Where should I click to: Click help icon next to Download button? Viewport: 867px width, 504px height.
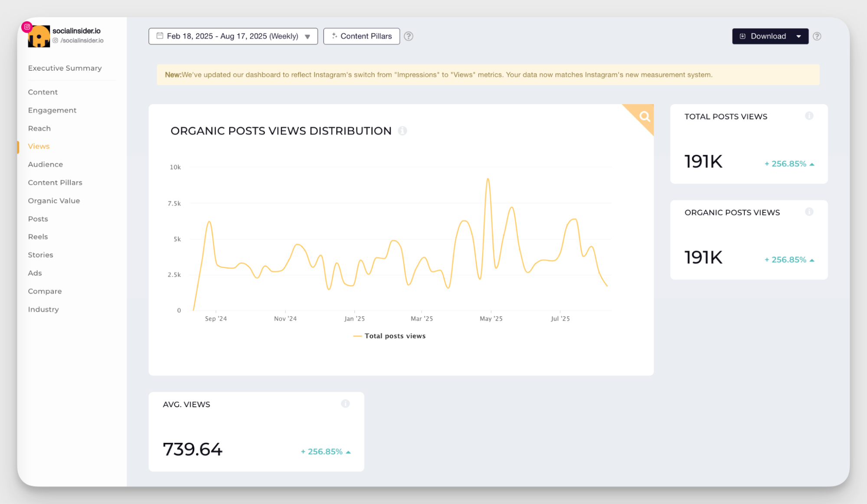tap(817, 36)
